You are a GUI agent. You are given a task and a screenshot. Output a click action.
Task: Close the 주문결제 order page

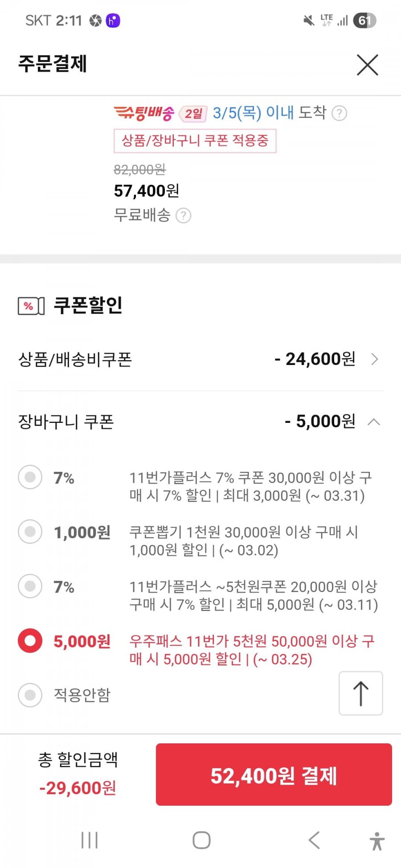[x=367, y=65]
